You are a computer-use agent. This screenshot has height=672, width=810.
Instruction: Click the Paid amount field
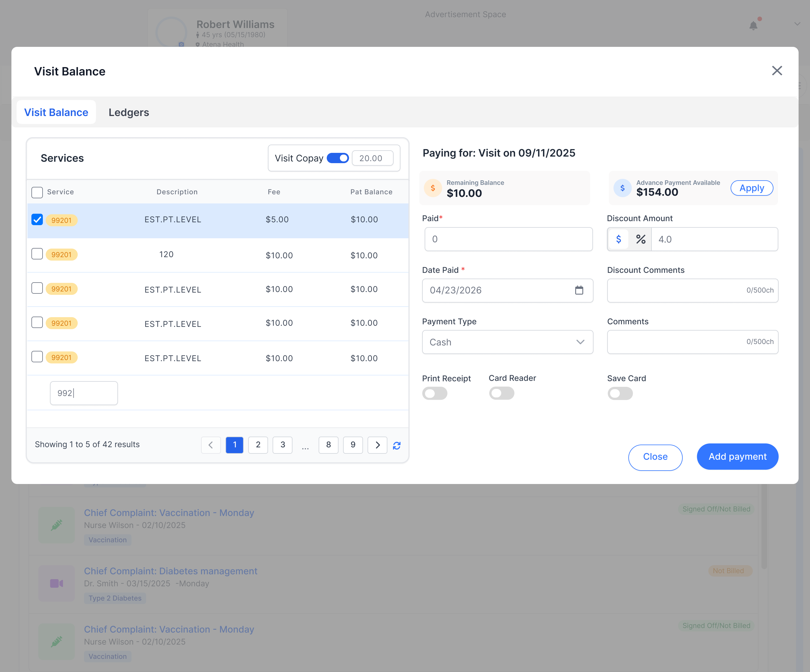coord(508,239)
